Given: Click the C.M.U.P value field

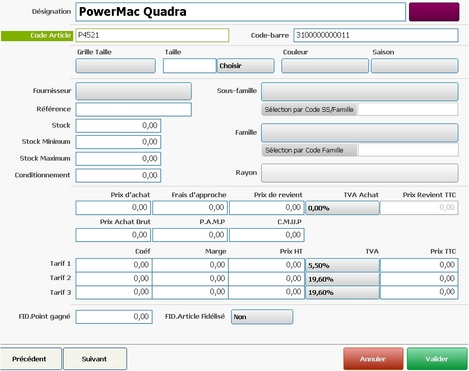Looking at the screenshot, I should tap(267, 235).
